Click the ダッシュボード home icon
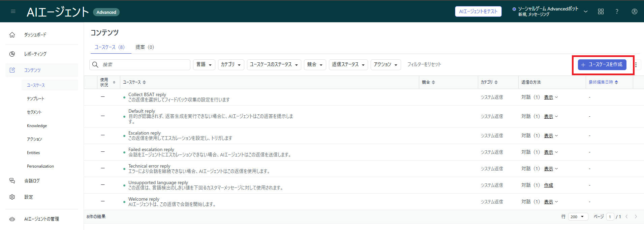The width and height of the screenshot is (644, 230). coord(12,35)
